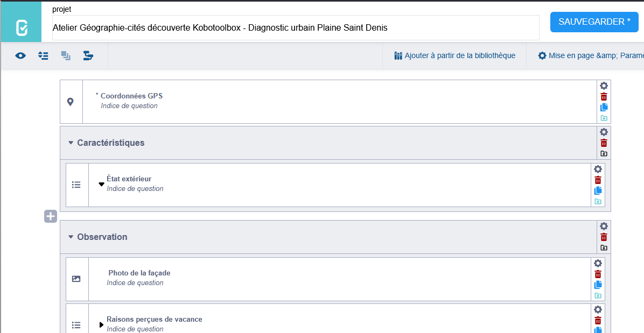Click the KoboToolbox logo icon
This screenshot has height=333, width=644.
click(21, 27)
